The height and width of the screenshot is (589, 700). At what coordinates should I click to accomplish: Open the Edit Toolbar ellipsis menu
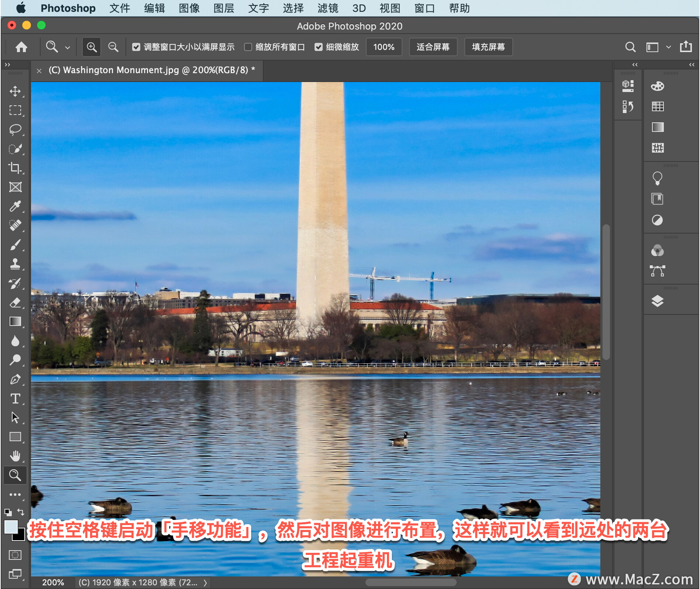click(x=15, y=494)
